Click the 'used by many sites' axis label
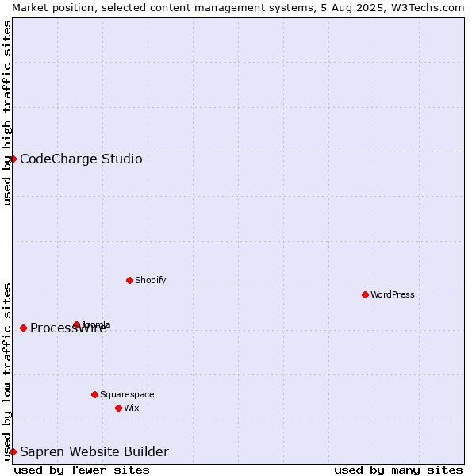 pyautogui.click(x=399, y=470)
